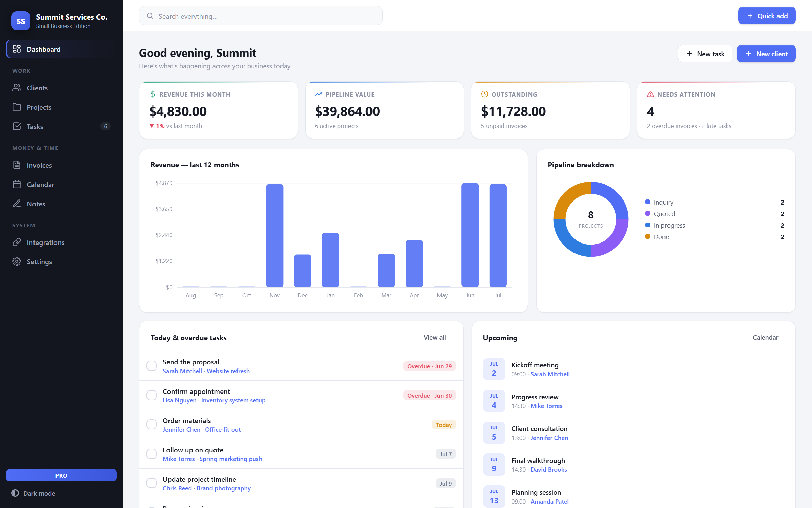This screenshot has height=508, width=812.
Task: Click the PRO upgrade button
Action: pos(61,475)
